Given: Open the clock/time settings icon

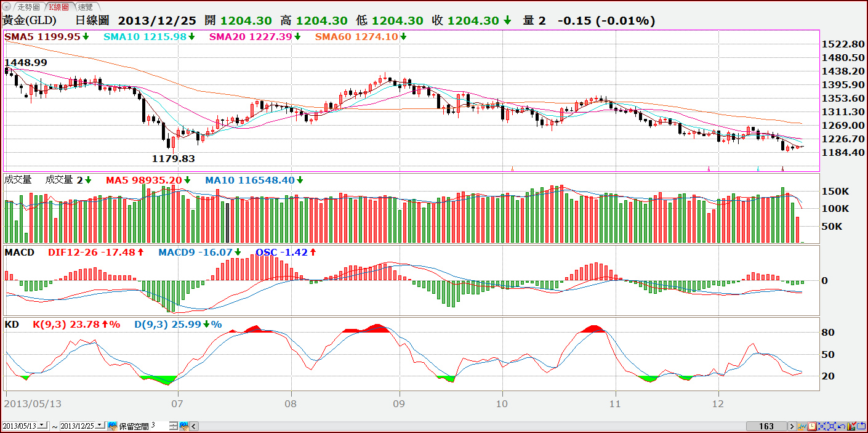Looking at the screenshot, I should pyautogui.click(x=812, y=426).
